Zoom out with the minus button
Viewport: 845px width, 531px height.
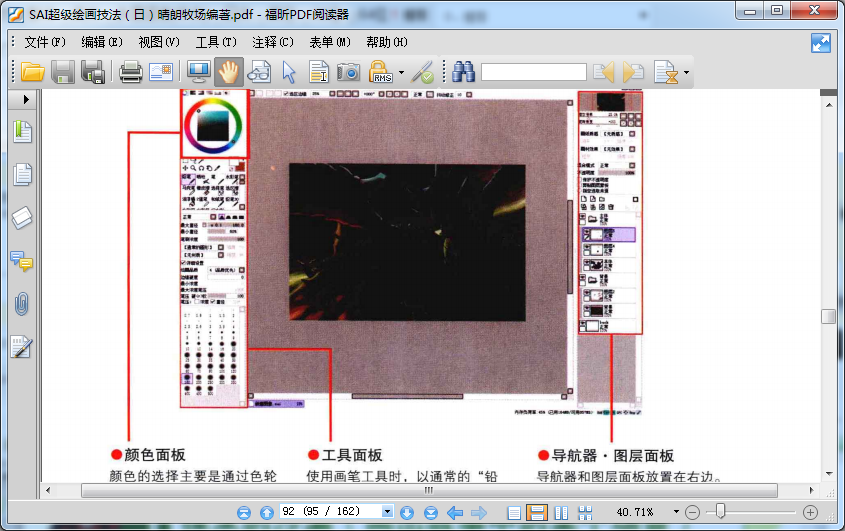pos(692,512)
